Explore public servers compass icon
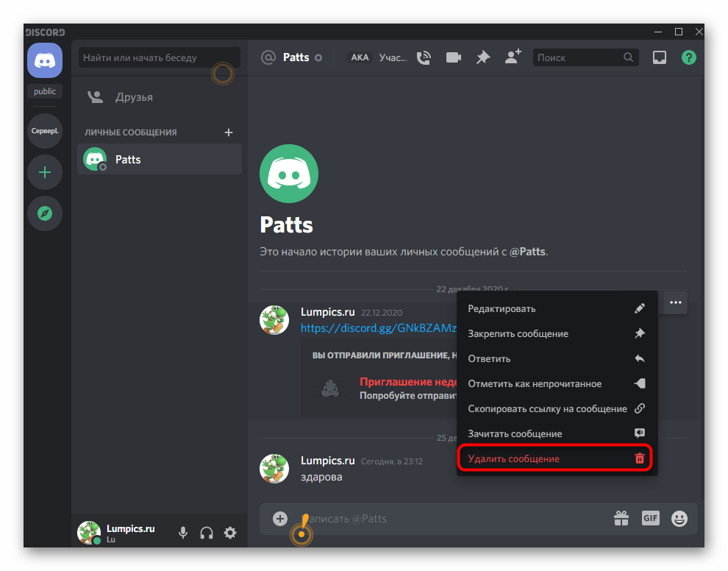 (x=45, y=213)
